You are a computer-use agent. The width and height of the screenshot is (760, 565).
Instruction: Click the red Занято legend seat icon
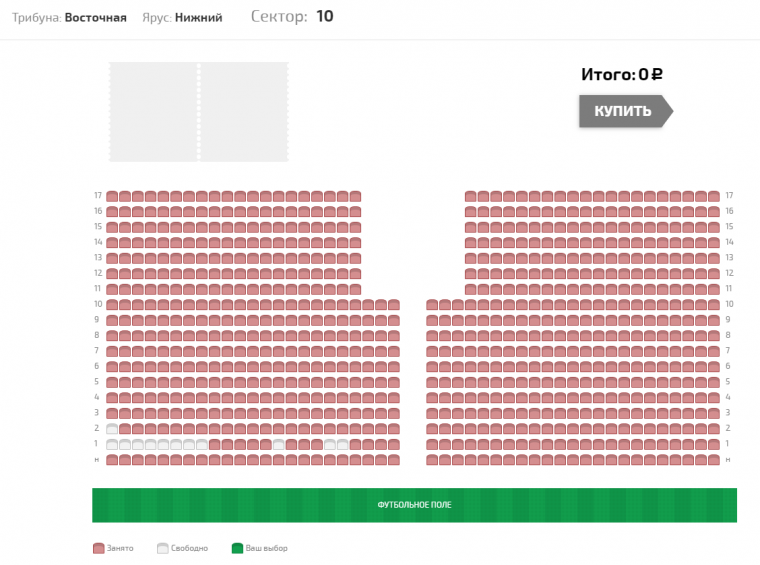[98, 548]
